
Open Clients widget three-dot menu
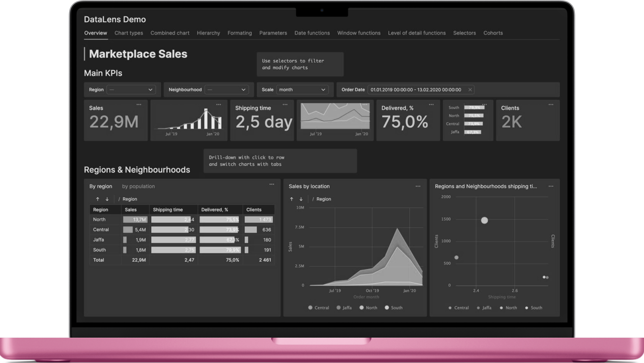click(551, 105)
